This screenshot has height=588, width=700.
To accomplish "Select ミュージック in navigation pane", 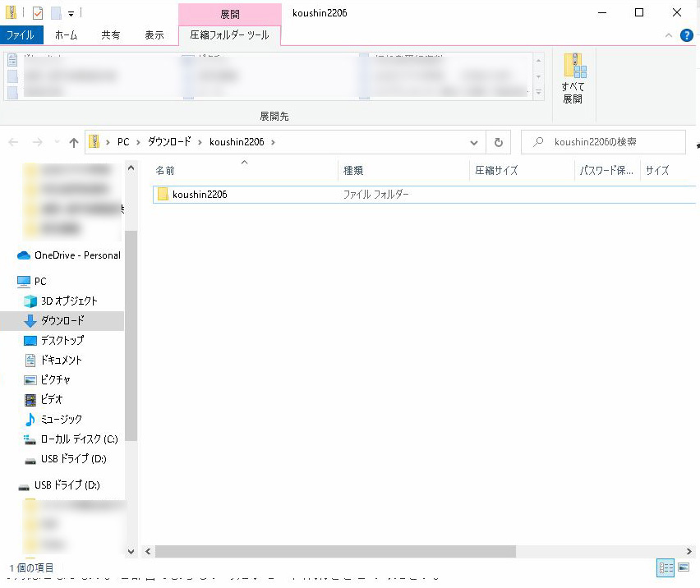I will coord(61,420).
